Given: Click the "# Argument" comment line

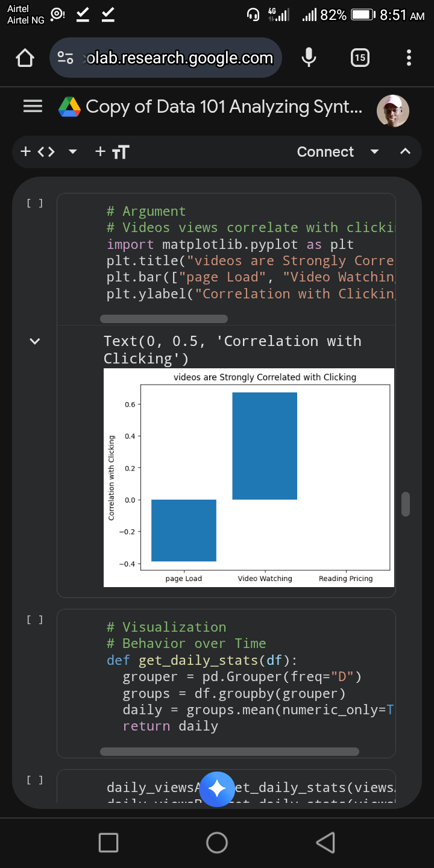Looking at the screenshot, I should pyautogui.click(x=146, y=211).
